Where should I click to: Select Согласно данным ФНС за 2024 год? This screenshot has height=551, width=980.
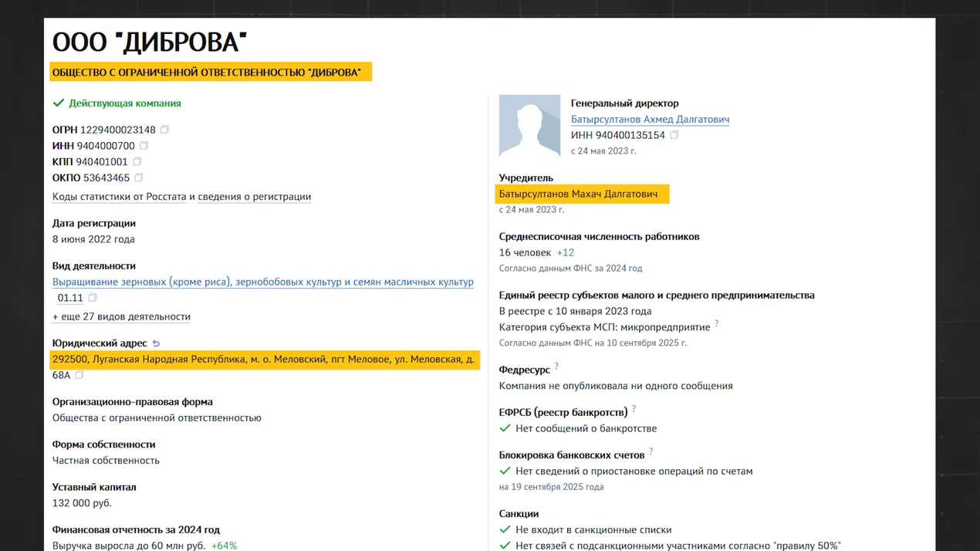tap(571, 269)
